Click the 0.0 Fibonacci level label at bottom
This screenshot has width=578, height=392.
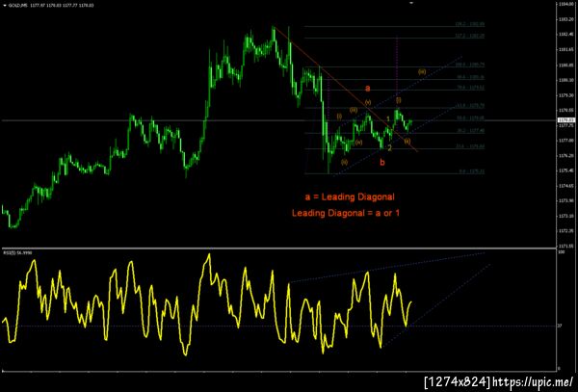(471, 171)
